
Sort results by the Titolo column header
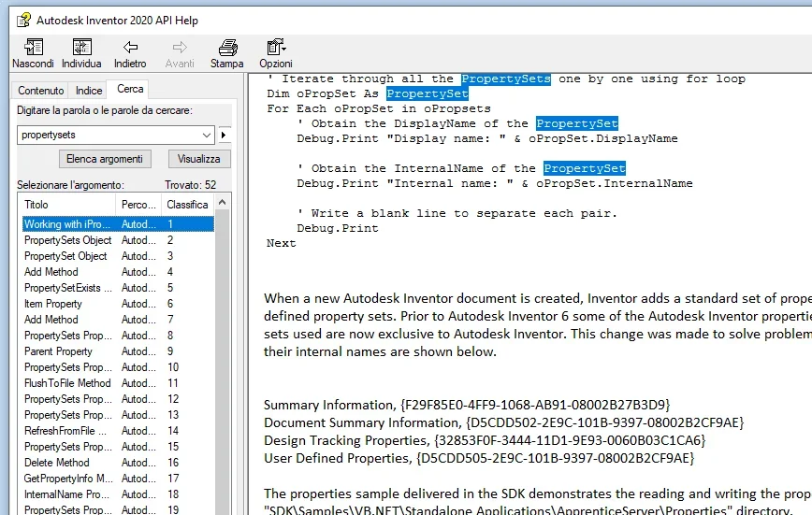point(67,205)
